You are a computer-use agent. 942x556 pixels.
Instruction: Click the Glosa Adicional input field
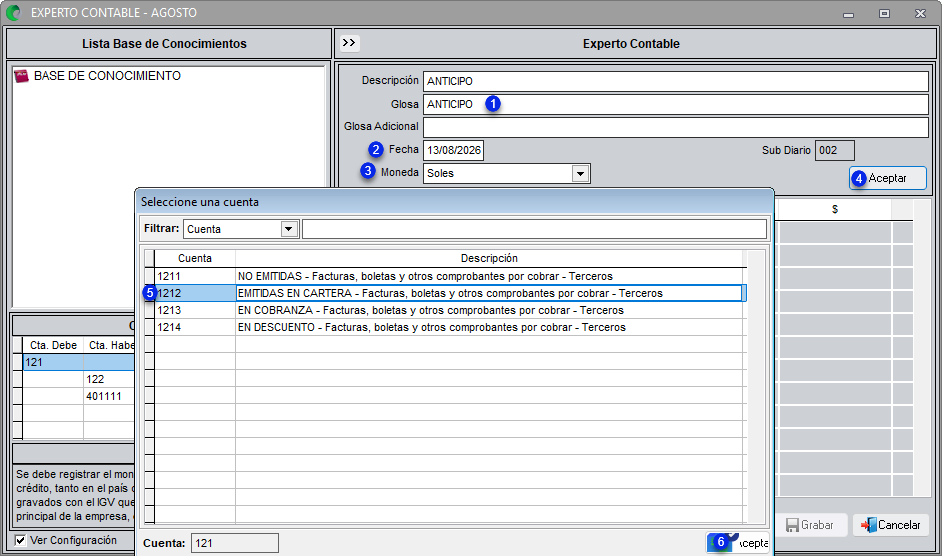pyautogui.click(x=676, y=127)
